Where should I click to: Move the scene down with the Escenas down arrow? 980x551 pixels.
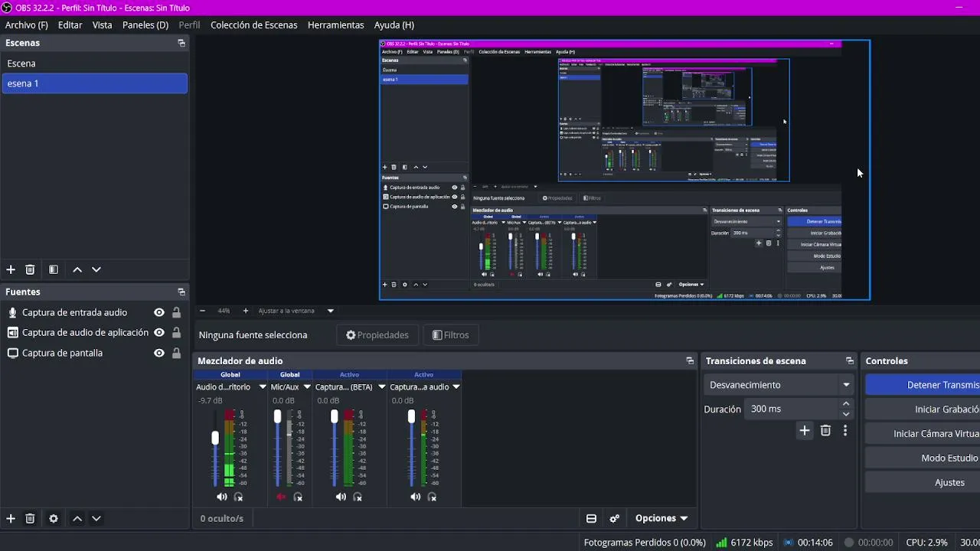(96, 269)
